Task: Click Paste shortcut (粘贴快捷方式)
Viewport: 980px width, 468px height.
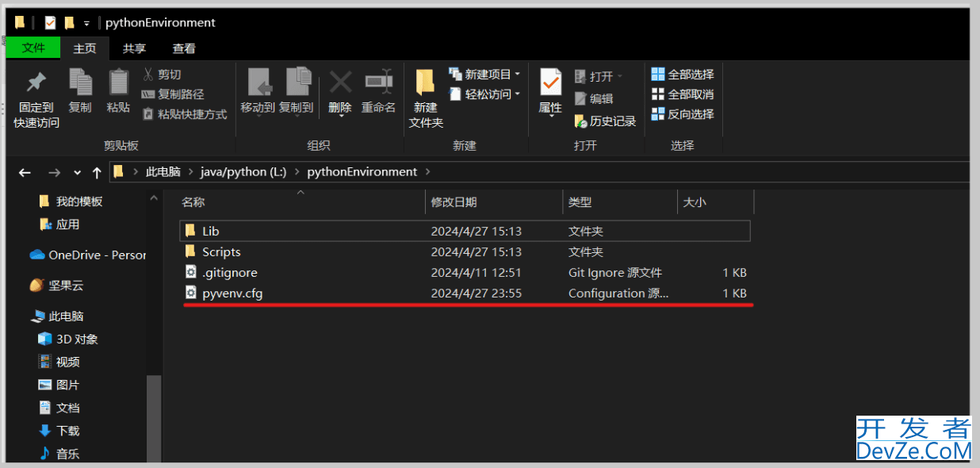Action: 184,114
